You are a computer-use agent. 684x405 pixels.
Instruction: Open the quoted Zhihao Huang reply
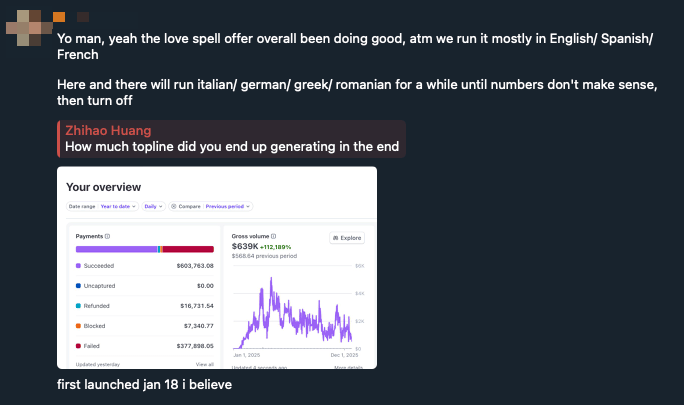point(232,139)
